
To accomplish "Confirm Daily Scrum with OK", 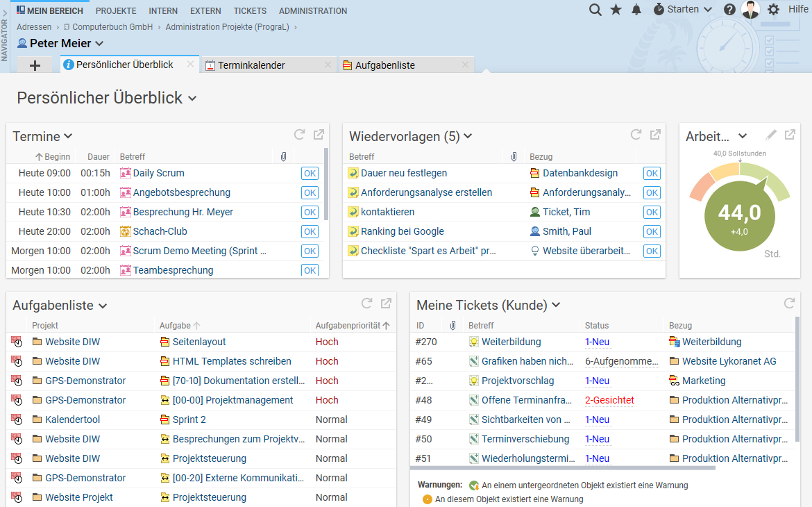I will (310, 174).
